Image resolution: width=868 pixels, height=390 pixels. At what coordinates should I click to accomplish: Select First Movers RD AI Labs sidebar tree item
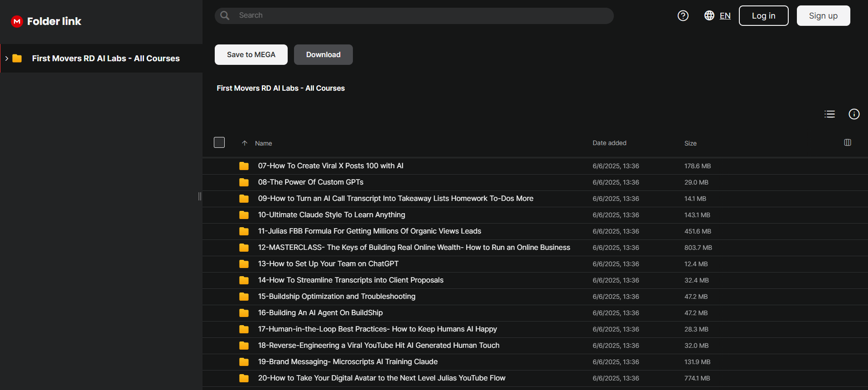pos(101,58)
